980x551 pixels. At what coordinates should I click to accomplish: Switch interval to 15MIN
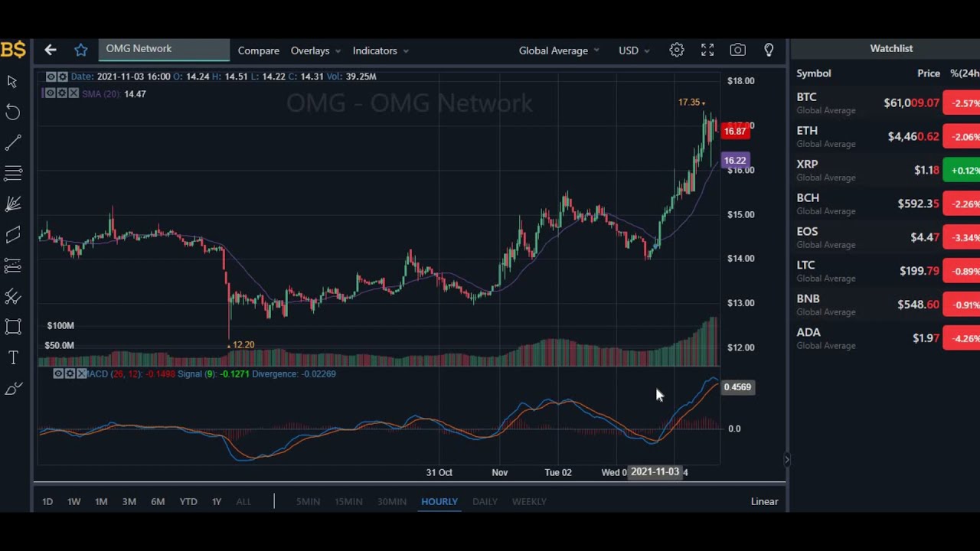click(x=348, y=501)
